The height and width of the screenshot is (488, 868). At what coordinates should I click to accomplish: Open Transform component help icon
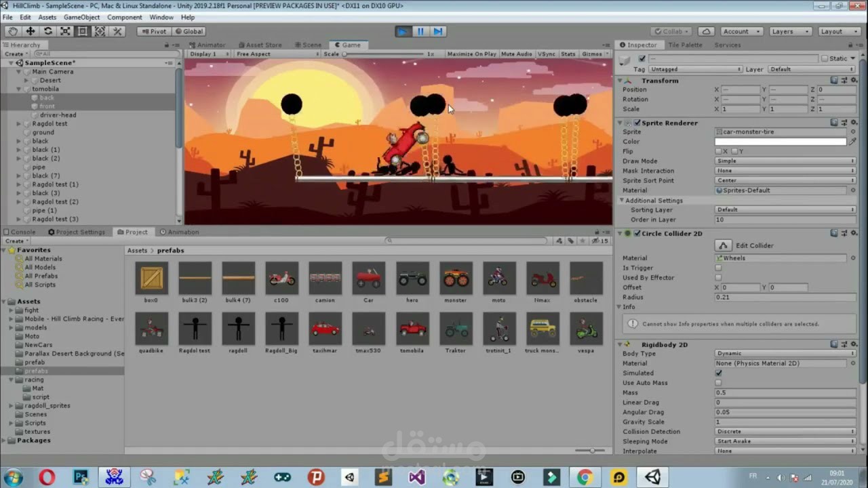834,80
